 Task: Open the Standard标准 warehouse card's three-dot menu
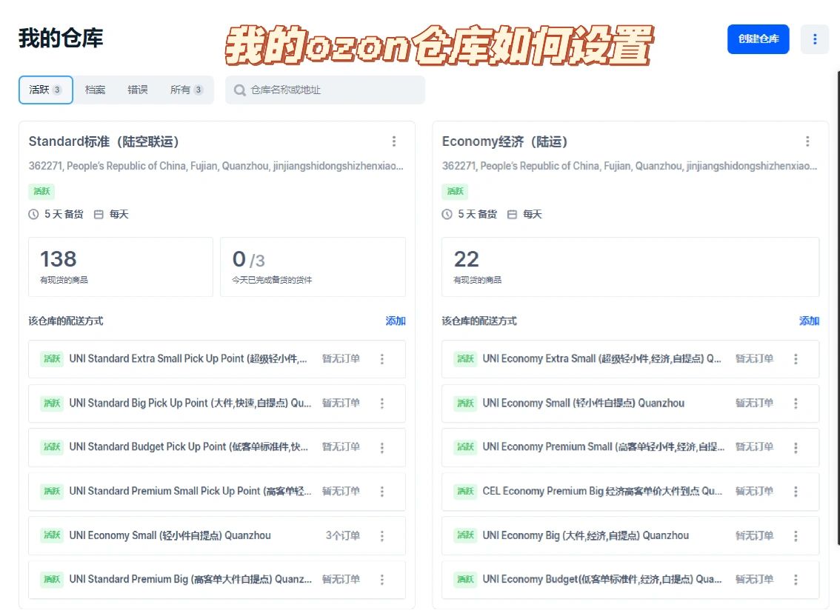[394, 141]
